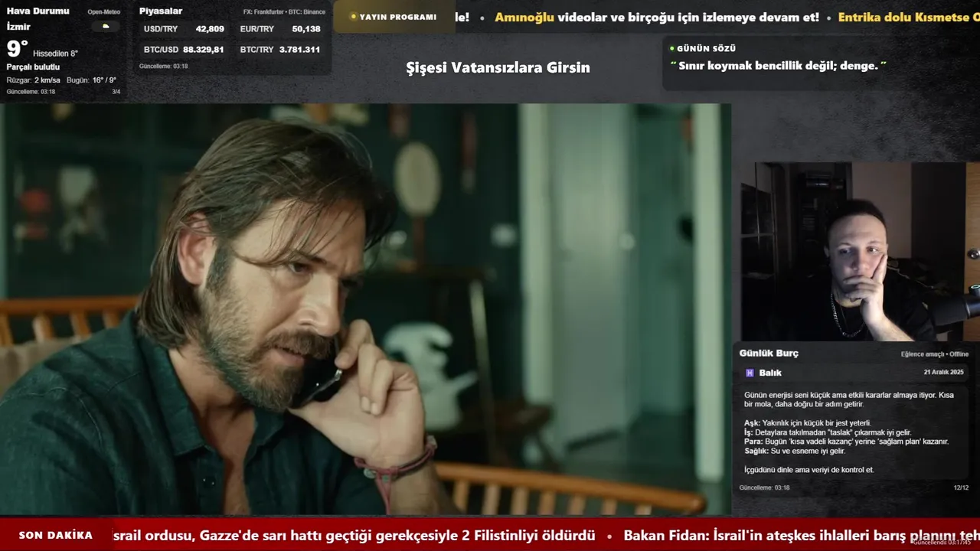Click the Rüzgar: 2 km/sa wind value
The image size is (980, 551).
click(33, 80)
